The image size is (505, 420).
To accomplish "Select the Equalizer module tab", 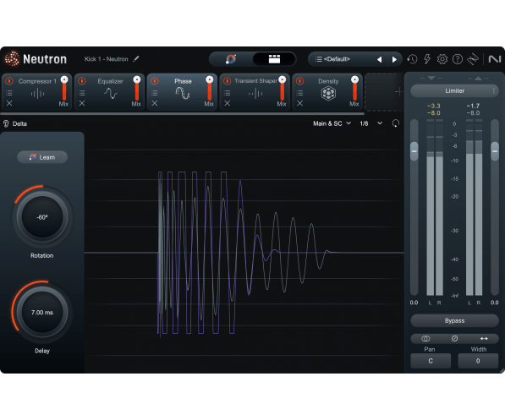I will pos(109,92).
